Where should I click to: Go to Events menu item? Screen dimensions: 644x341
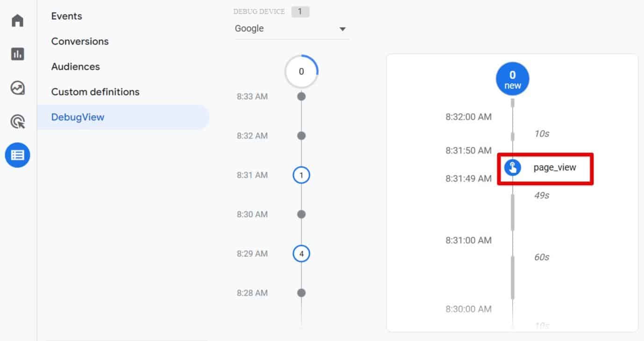[66, 16]
